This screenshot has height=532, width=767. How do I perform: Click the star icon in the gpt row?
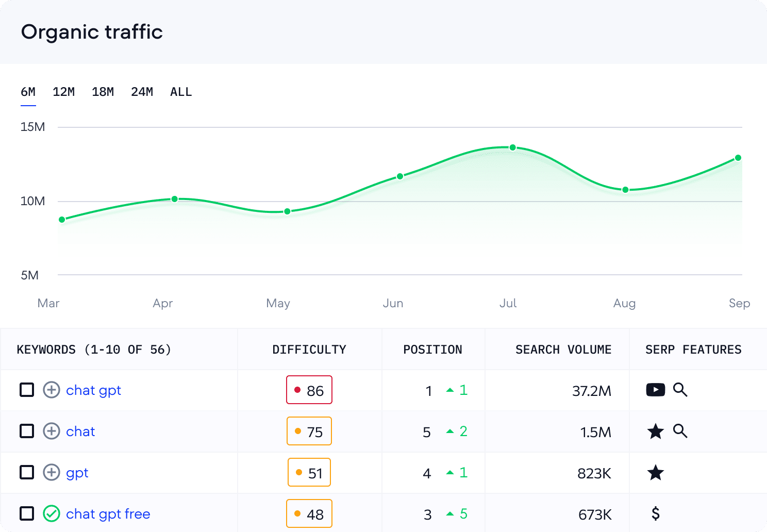click(x=655, y=472)
